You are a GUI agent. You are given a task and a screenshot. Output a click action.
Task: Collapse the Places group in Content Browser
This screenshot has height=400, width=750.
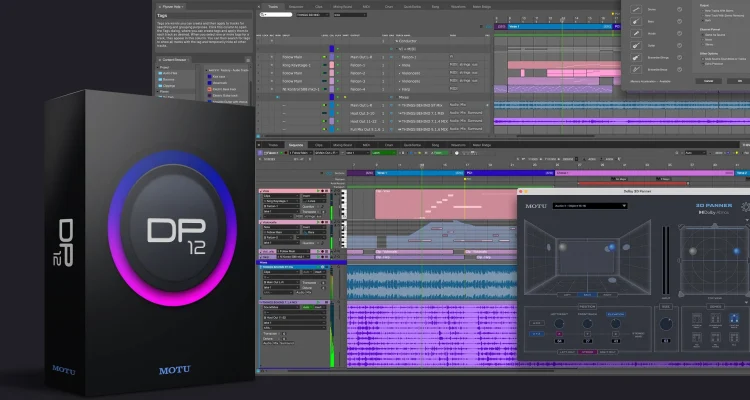coord(157,91)
